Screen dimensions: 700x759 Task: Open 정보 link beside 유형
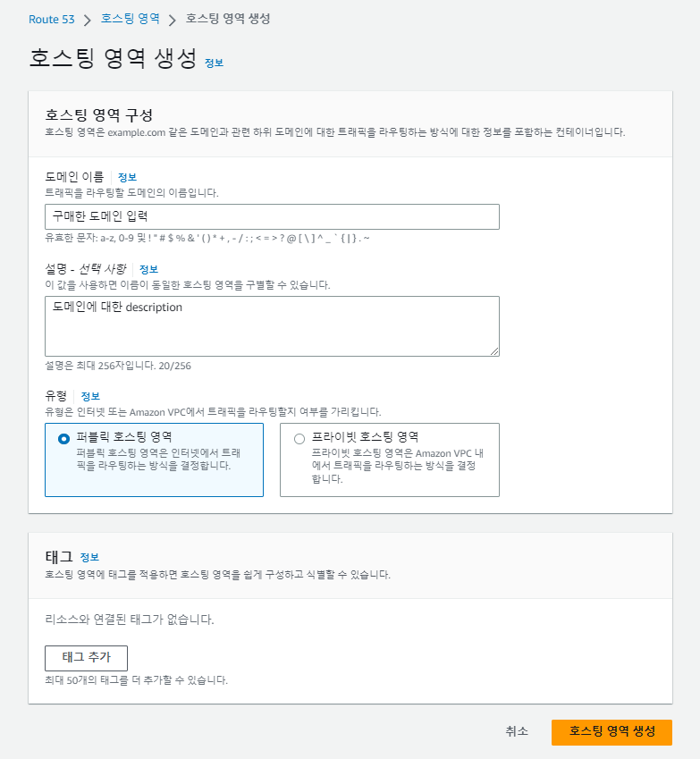point(90,396)
